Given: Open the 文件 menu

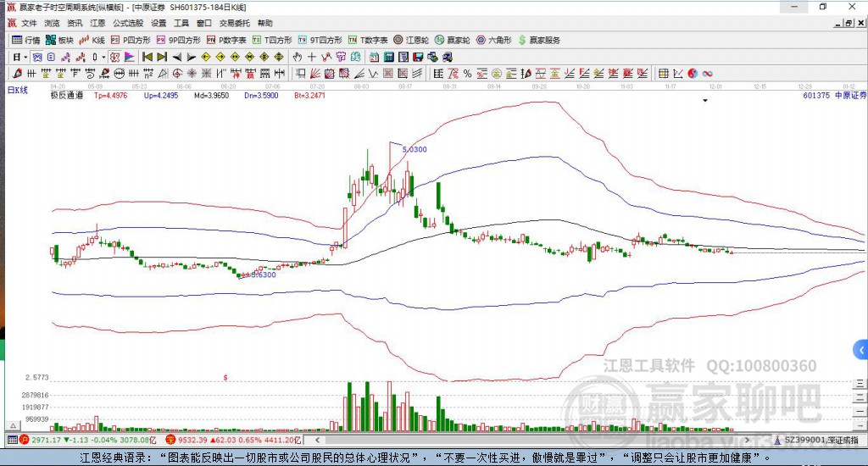Looking at the screenshot, I should (x=29, y=23).
